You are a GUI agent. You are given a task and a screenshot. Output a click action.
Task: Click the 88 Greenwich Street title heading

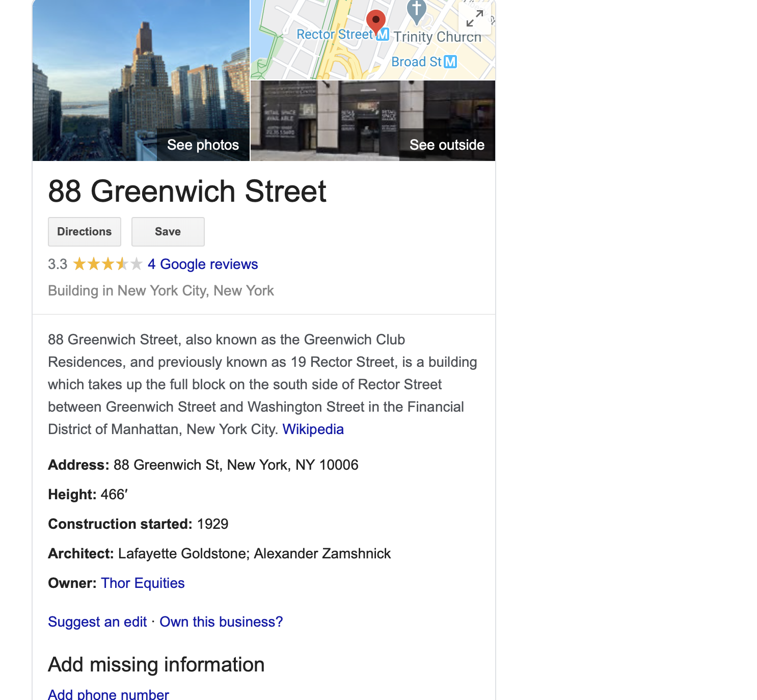pyautogui.click(x=187, y=191)
